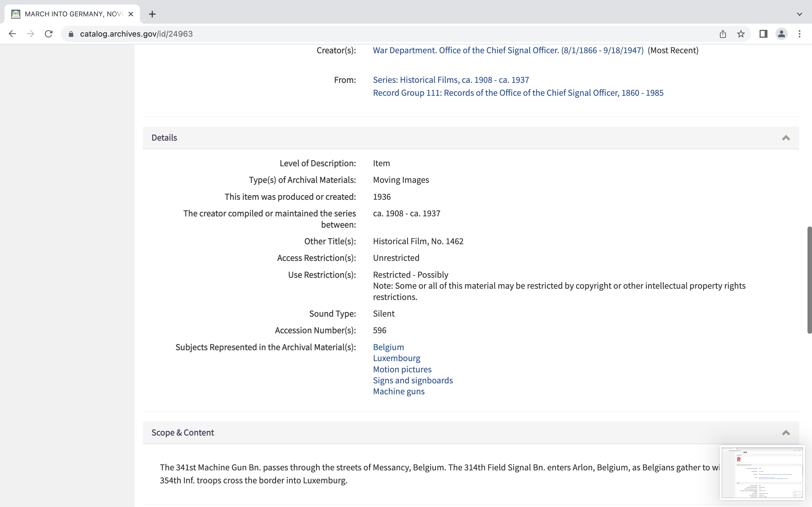
Task: Click the page vertical scrollbar
Action: coord(809,280)
